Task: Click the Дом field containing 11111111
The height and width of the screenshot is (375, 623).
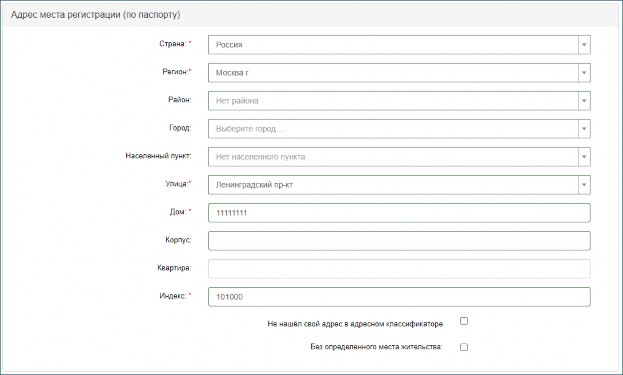Action: click(399, 213)
